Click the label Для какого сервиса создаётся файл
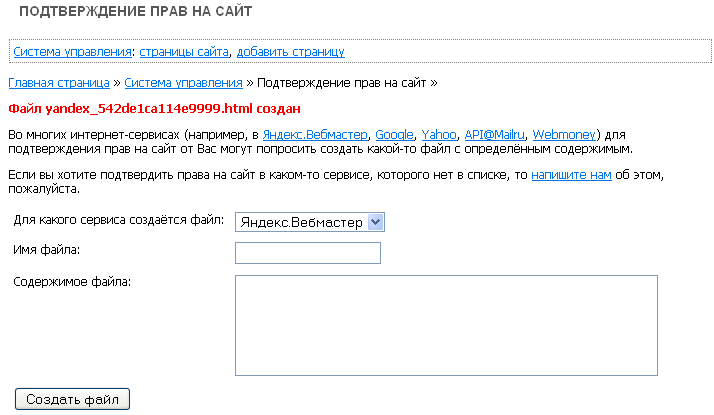Image resolution: width=714 pixels, height=415 pixels. pyautogui.click(x=119, y=220)
